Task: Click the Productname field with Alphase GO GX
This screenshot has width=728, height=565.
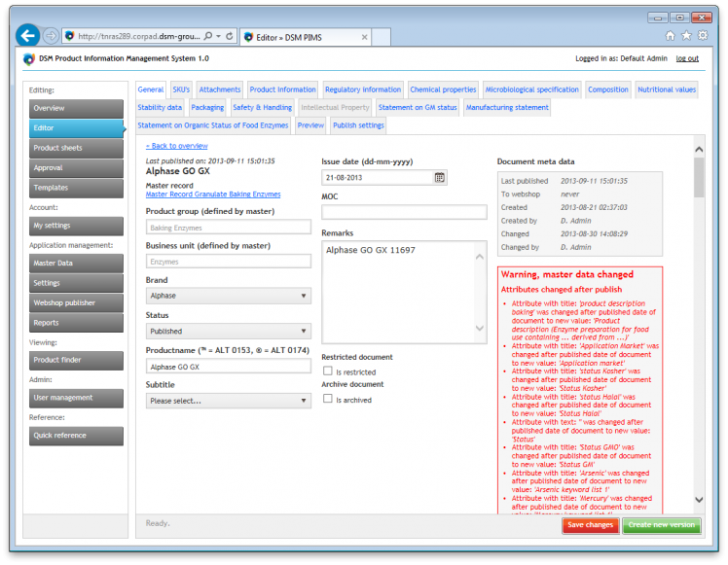Action: coord(229,367)
